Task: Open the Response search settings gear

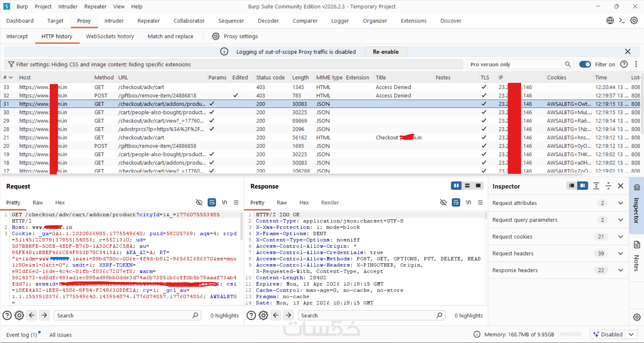Action: 263,315
